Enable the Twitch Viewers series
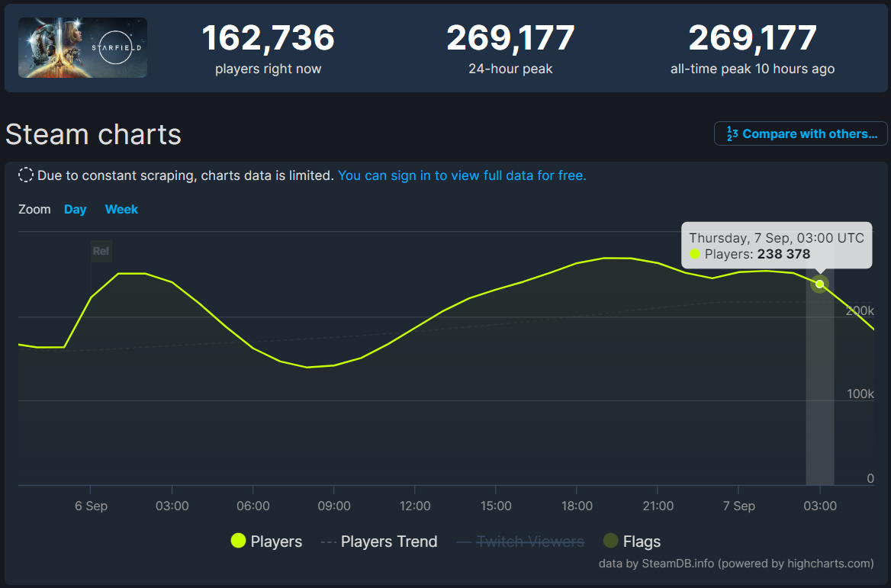The height and width of the screenshot is (588, 891). (x=520, y=541)
